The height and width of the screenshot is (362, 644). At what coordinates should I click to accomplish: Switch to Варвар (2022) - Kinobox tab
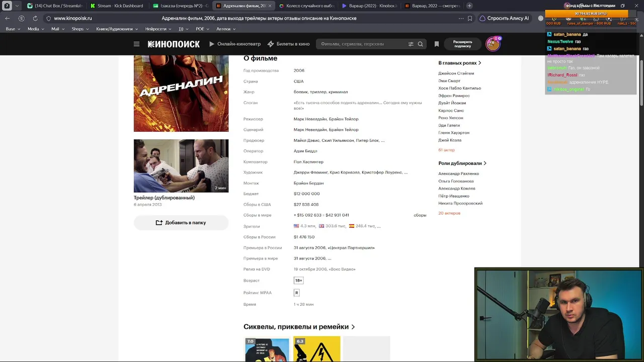(x=369, y=6)
